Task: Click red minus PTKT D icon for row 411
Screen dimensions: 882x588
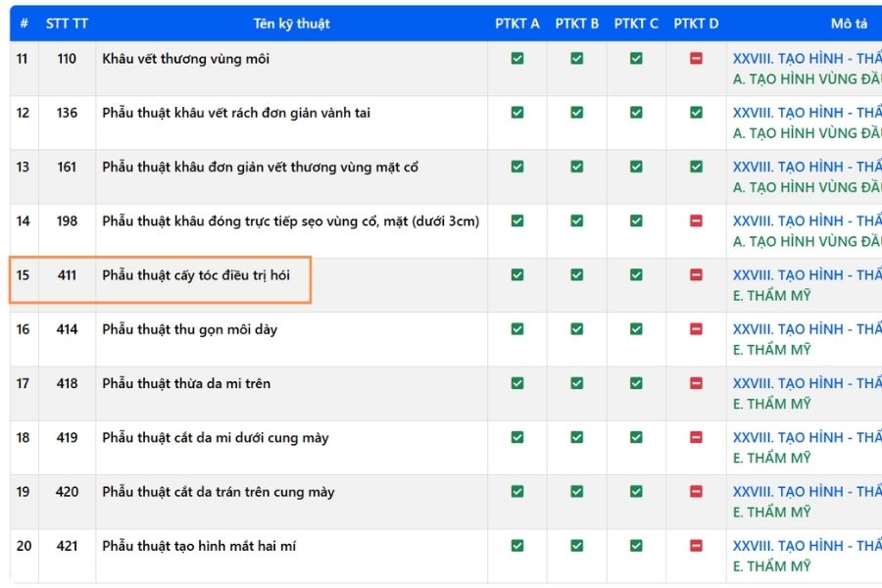Action: point(696,274)
